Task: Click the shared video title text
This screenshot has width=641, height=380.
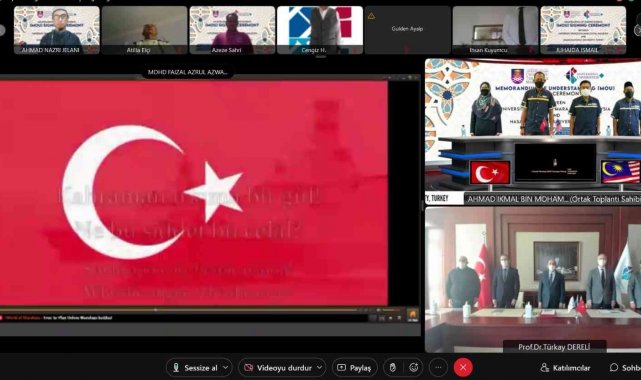Action: (x=58, y=317)
